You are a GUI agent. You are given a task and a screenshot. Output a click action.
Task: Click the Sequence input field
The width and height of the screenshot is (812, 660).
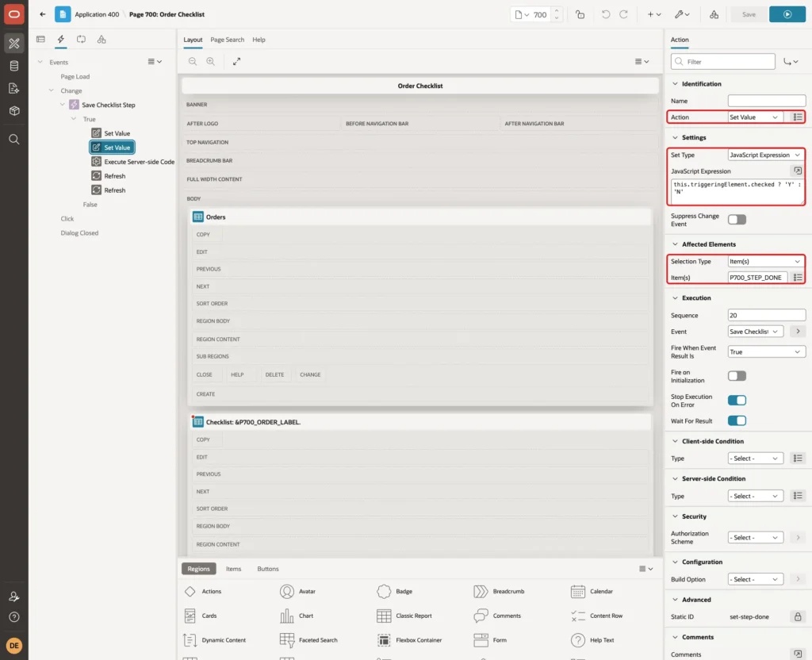pyautogui.click(x=767, y=315)
